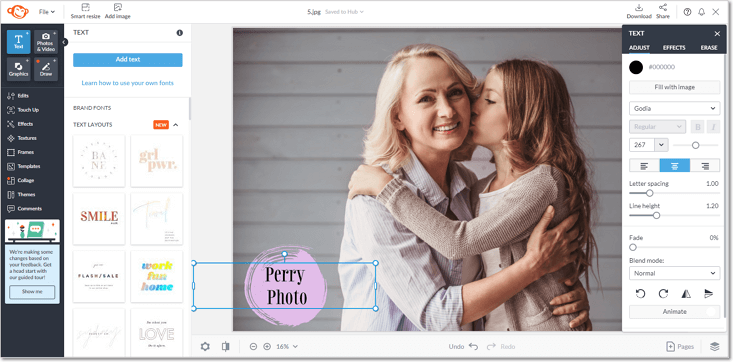Click the Download icon

pos(639,7)
